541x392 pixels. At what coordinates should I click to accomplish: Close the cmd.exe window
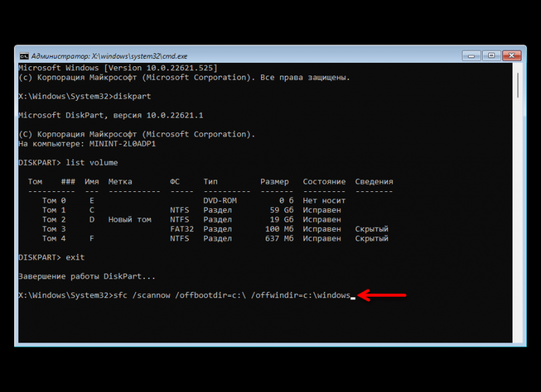click(x=512, y=55)
